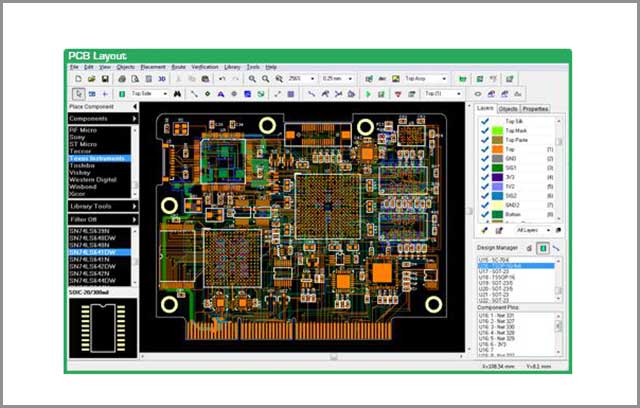The height and width of the screenshot is (408, 640).
Task: Open the Verification menu
Action: pyautogui.click(x=205, y=67)
